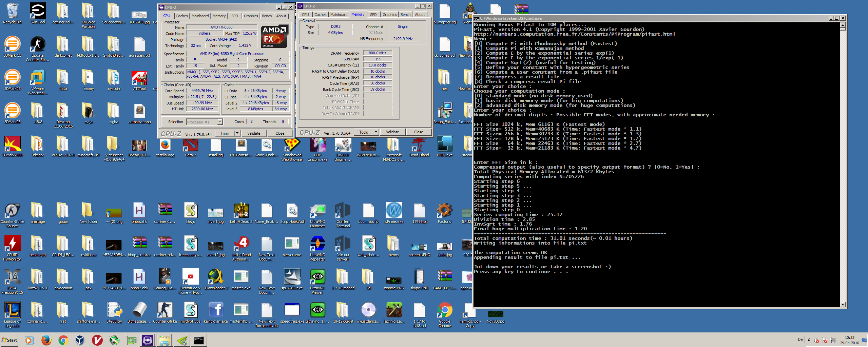The width and height of the screenshot is (868, 347).
Task: Open About tab in right CPU-Z window
Action: [x=420, y=15]
